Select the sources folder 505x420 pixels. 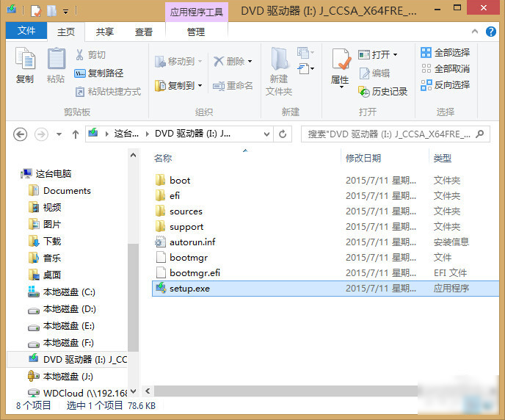tap(325, 211)
